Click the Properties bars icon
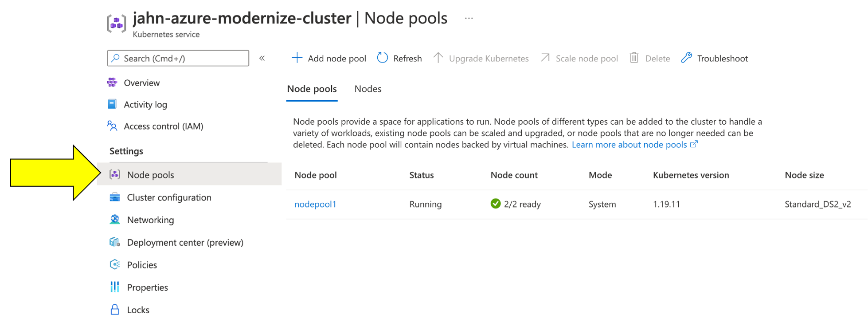Screen dimensions: 868x327 pos(115,287)
